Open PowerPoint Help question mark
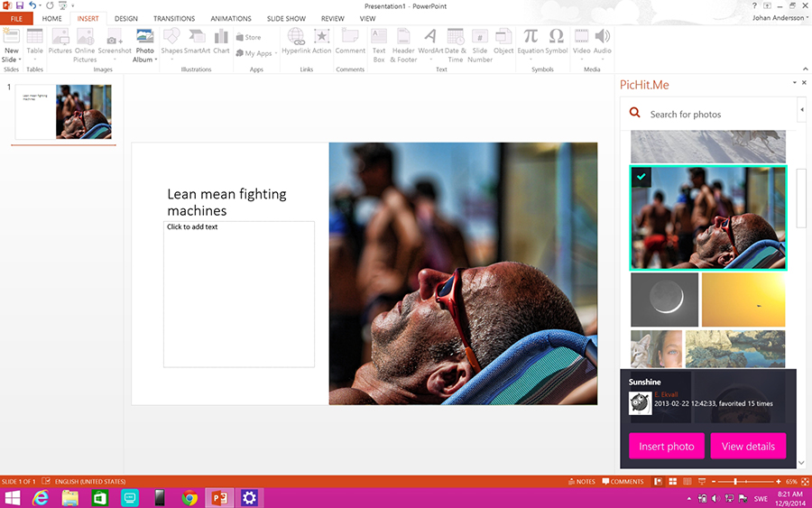The image size is (812, 508). pos(754,5)
